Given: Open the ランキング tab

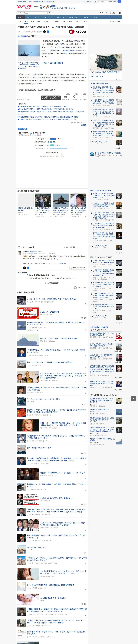Looking at the screenshot, I should pyautogui.click(x=86, y=17).
